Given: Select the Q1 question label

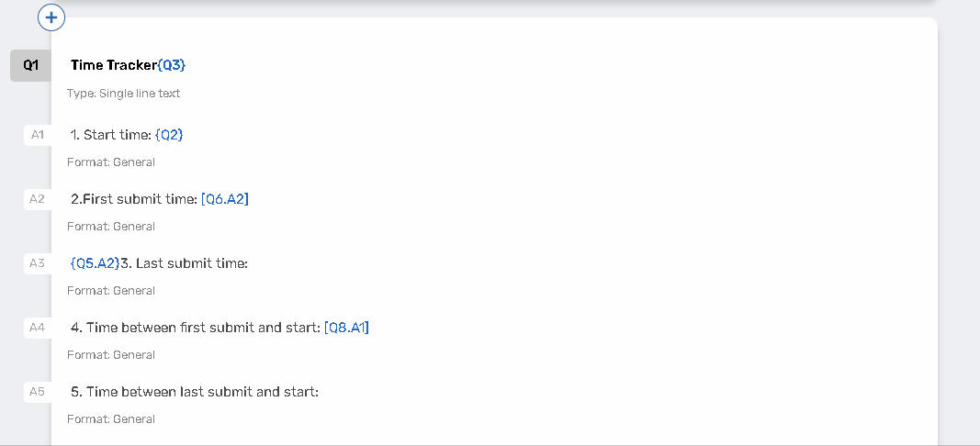Looking at the screenshot, I should (x=31, y=65).
